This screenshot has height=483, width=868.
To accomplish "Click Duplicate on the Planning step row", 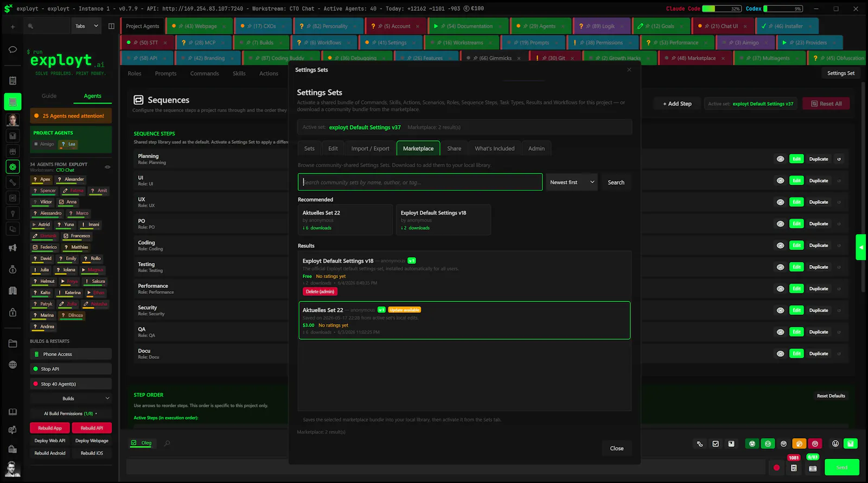I will click(819, 159).
